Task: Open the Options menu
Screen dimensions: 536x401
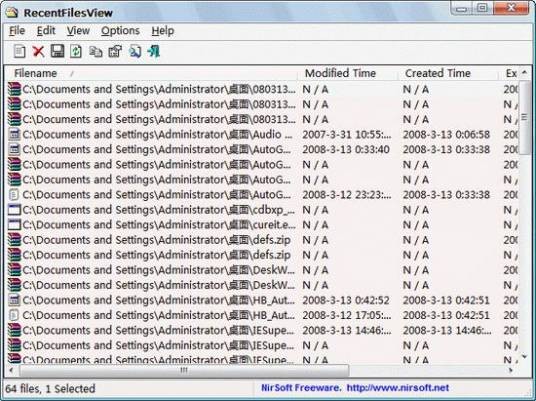Action: [x=120, y=31]
